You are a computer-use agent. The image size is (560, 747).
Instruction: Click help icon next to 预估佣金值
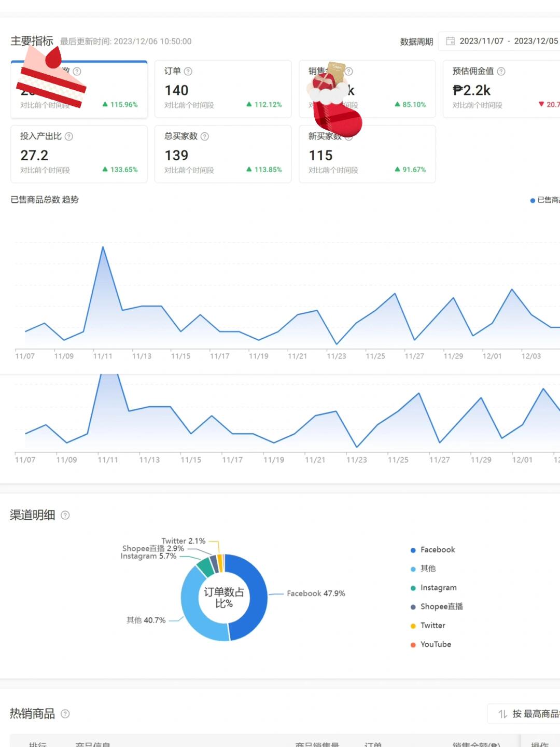(x=501, y=72)
